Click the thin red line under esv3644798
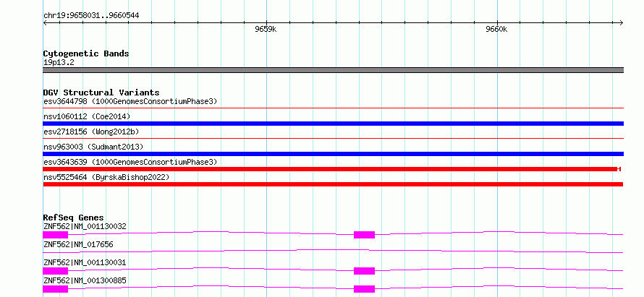The height and width of the screenshot is (297, 644). tap(333, 108)
